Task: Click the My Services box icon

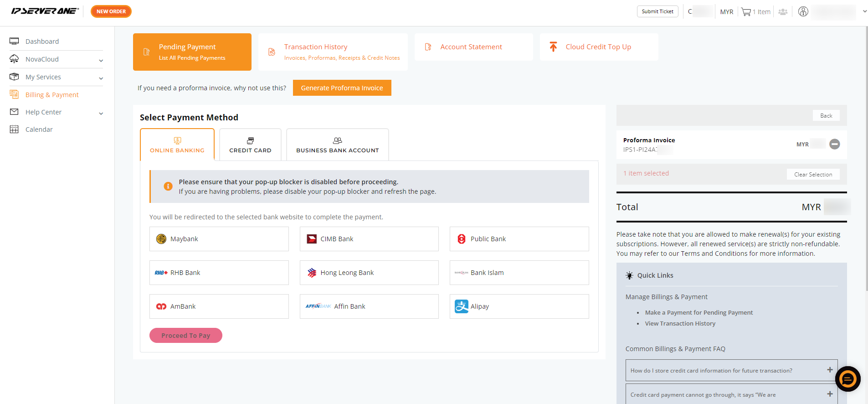Action: tap(14, 77)
